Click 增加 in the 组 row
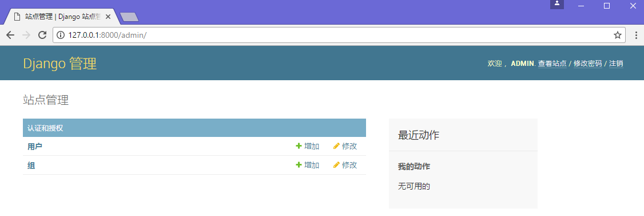 pos(308,165)
